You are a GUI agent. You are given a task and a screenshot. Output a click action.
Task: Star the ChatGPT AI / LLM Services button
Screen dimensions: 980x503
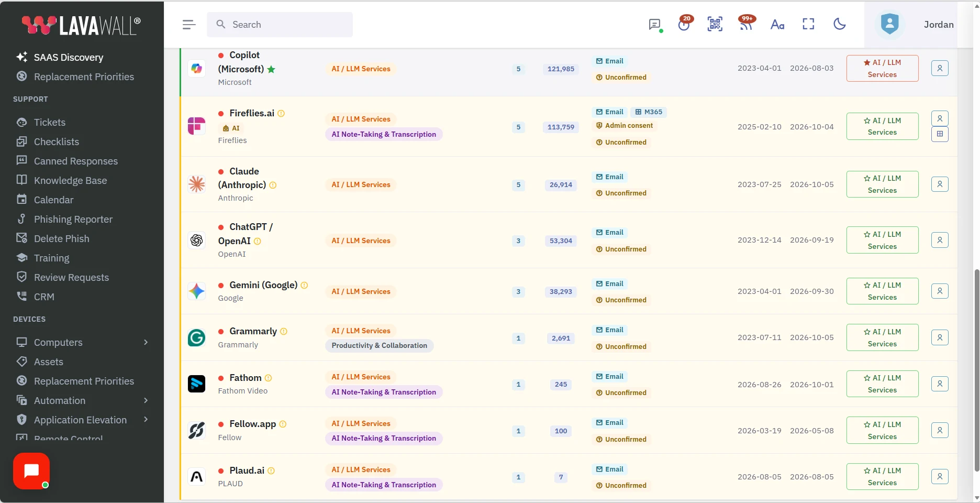[882, 240]
